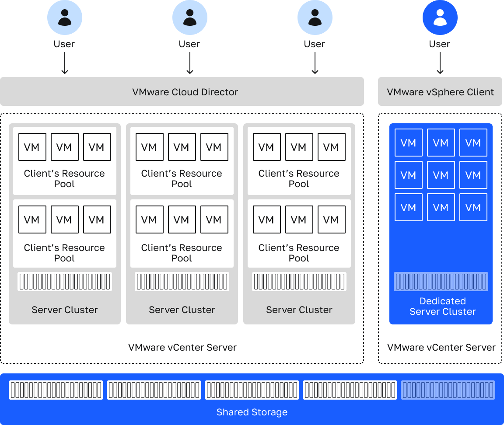Select the light-blue highlighted rack in Shared Storage

tap(448, 390)
